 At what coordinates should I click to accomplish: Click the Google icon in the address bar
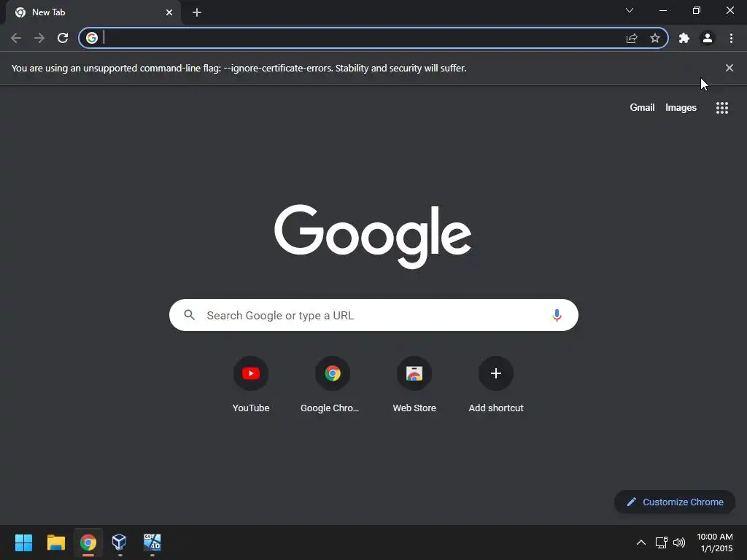pyautogui.click(x=92, y=38)
